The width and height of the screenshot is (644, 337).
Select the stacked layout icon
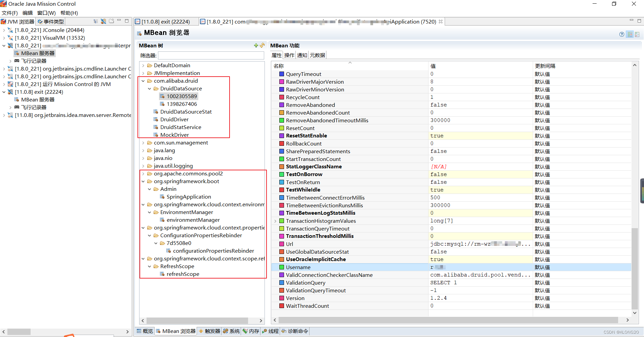click(637, 34)
